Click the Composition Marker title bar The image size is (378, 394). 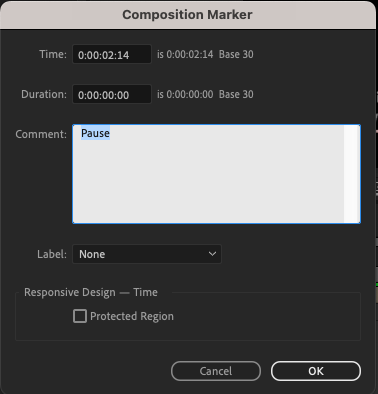point(187,15)
